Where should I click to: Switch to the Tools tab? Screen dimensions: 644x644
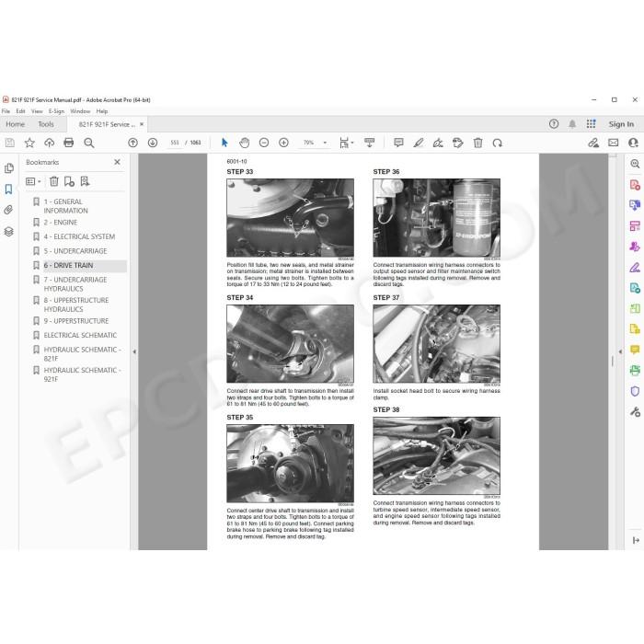point(46,124)
